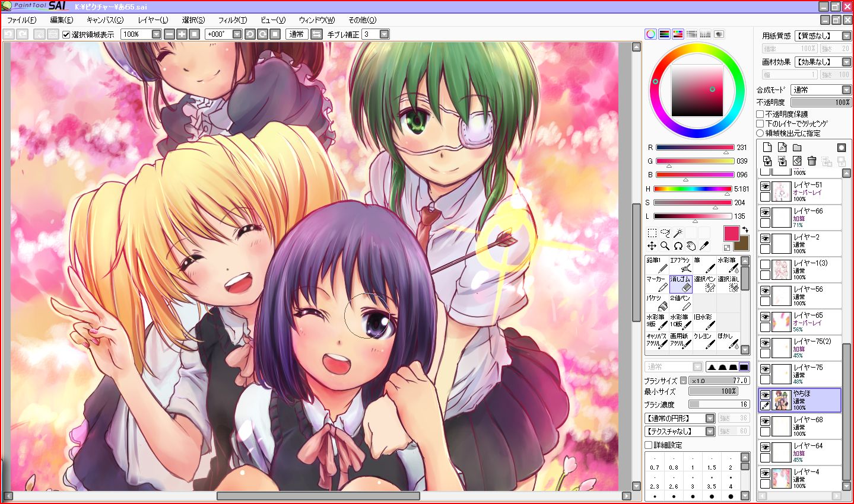This screenshot has width=854, height=504.
Task: Select the 鉛筆1 pencil tool
Action: [657, 265]
